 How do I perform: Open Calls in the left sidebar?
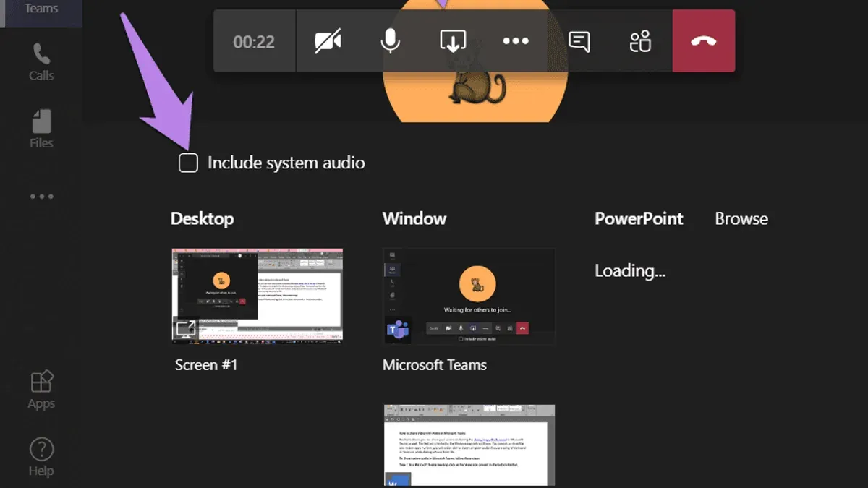coord(41,61)
